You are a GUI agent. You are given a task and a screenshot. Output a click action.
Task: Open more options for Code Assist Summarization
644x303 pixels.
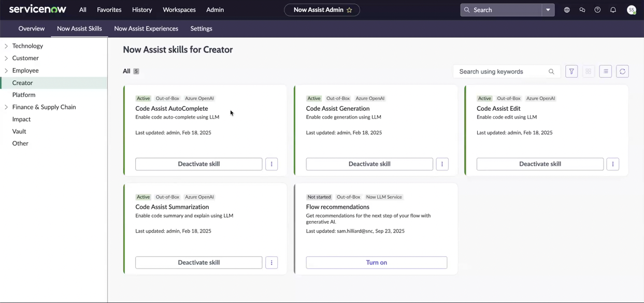[x=271, y=263]
